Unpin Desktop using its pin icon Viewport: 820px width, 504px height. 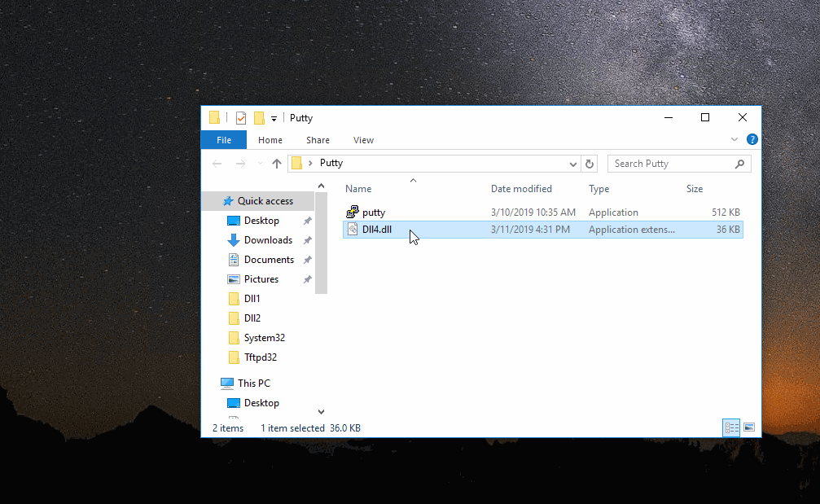pos(307,221)
